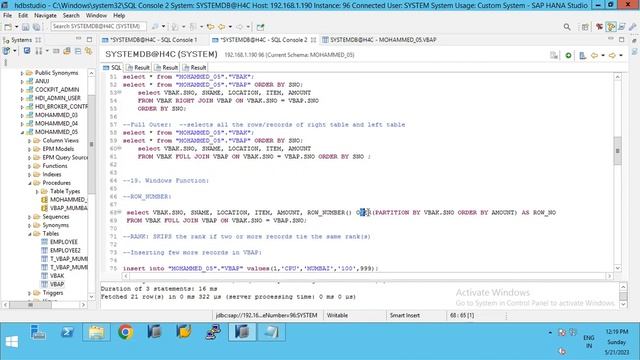
Task: Collapse the Tables folder
Action: 29,234
